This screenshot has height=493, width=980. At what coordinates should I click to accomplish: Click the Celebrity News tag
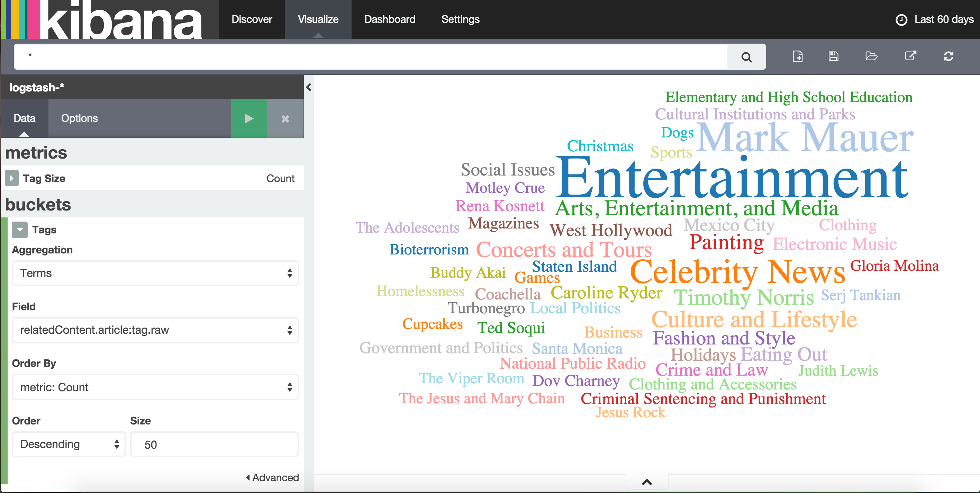click(737, 272)
